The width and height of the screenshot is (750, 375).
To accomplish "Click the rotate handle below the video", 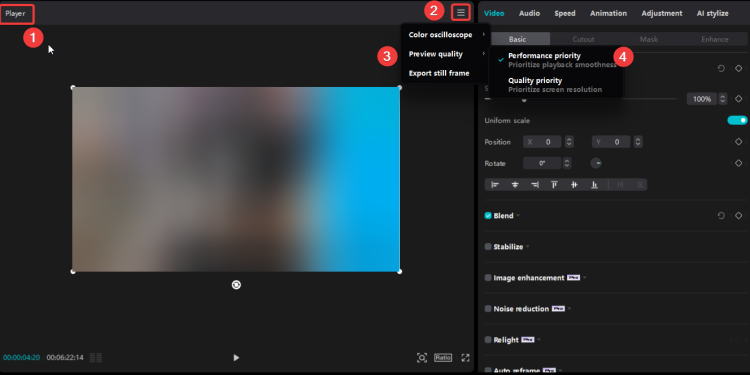I will tap(236, 285).
